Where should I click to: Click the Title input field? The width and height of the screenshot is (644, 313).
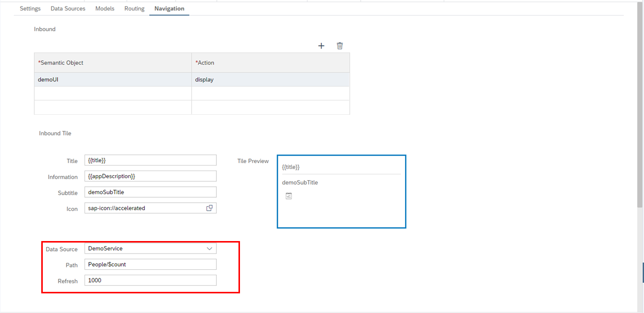pyautogui.click(x=150, y=160)
